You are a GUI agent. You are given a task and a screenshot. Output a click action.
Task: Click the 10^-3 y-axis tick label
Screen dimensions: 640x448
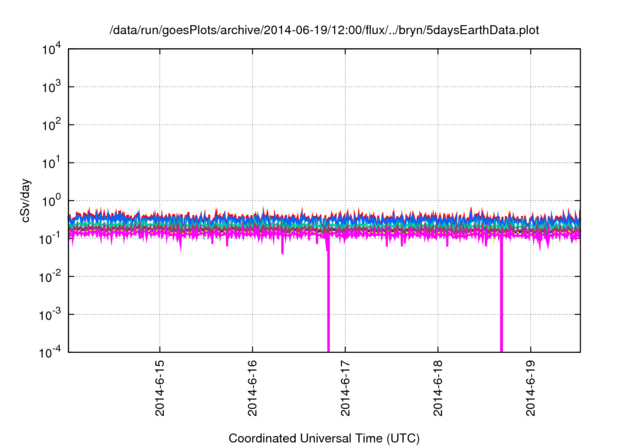point(50,315)
